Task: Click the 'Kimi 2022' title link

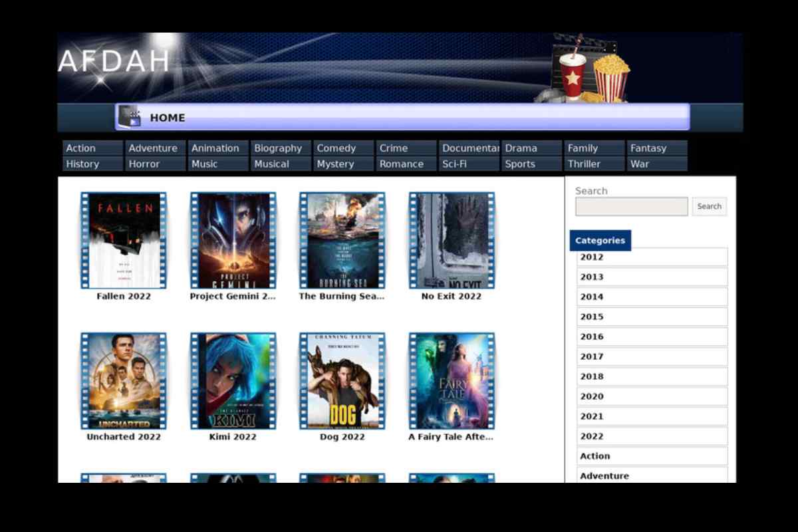Action: pyautogui.click(x=233, y=437)
